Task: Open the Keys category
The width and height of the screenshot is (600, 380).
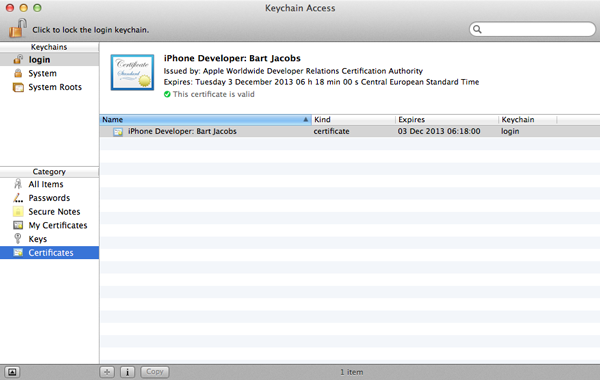Action: click(49, 239)
